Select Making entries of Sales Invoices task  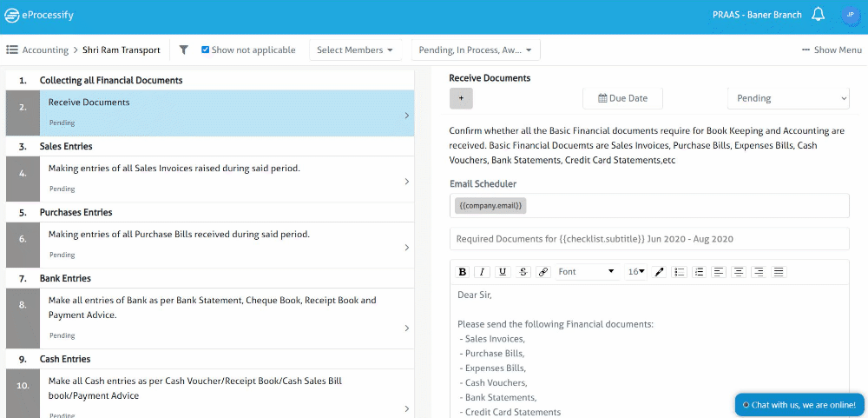[x=210, y=179]
